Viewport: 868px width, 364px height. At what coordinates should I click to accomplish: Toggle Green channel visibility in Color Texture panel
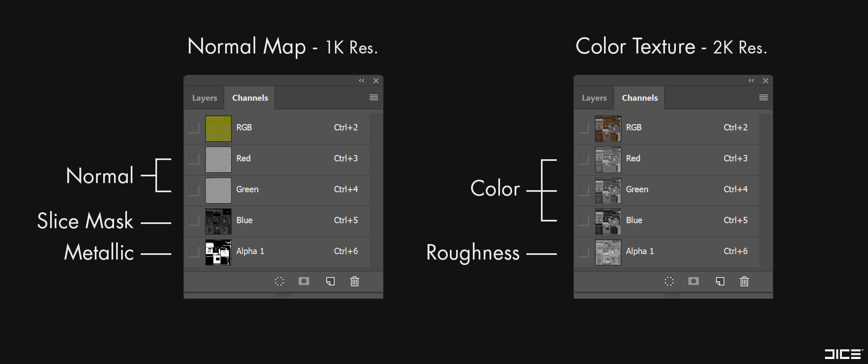[x=584, y=190]
